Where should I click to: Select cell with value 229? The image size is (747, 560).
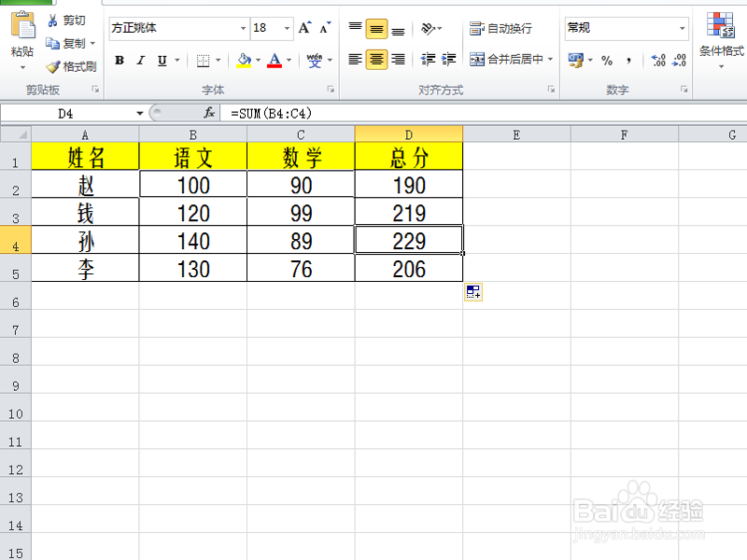[409, 240]
